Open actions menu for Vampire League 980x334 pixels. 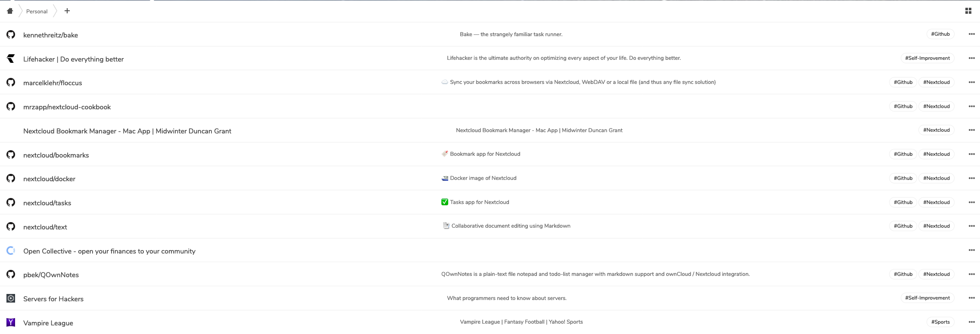[972, 322]
